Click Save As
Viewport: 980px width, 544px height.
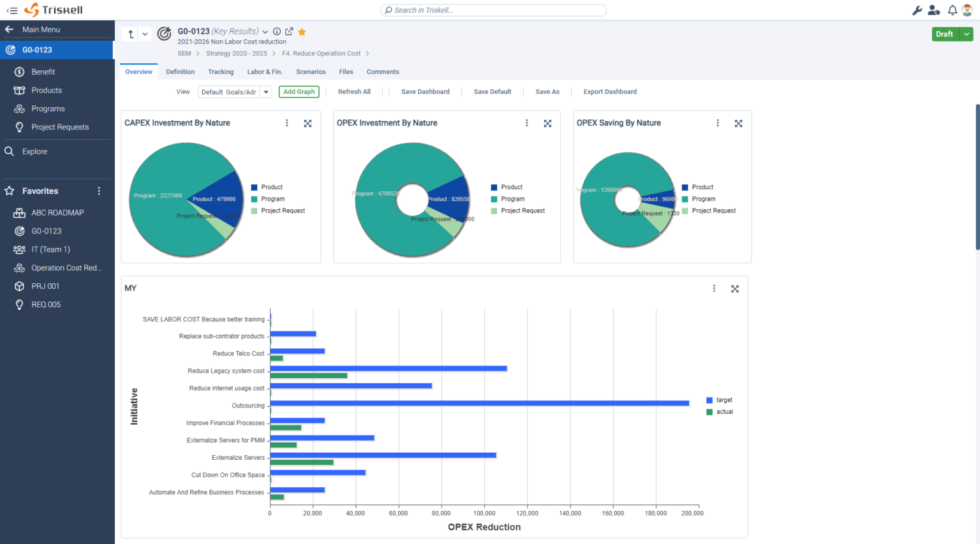tap(547, 92)
